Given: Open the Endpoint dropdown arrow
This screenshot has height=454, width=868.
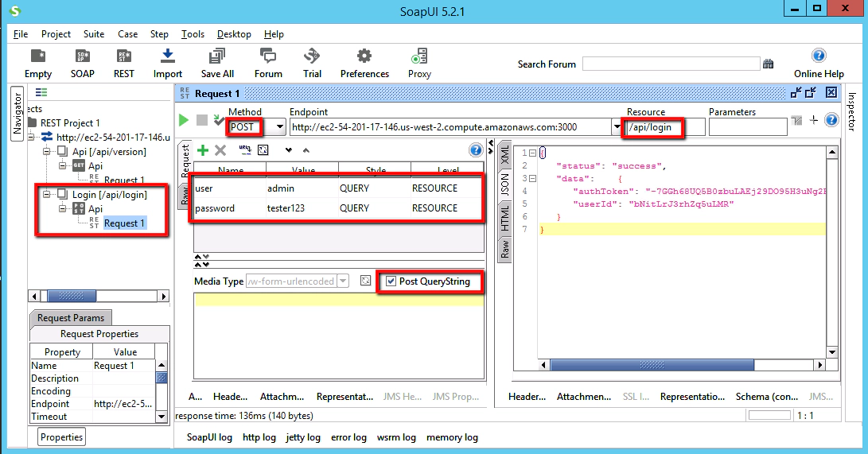Looking at the screenshot, I should pos(617,127).
